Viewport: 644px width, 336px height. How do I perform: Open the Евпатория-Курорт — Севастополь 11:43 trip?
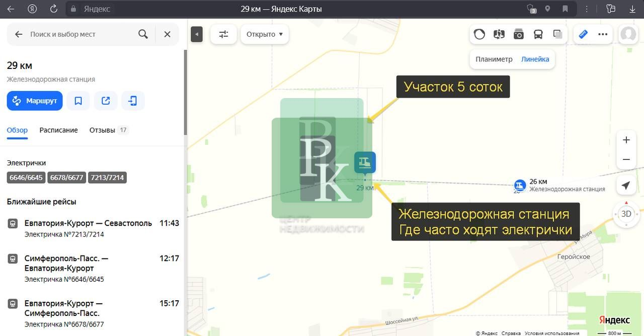click(93, 228)
